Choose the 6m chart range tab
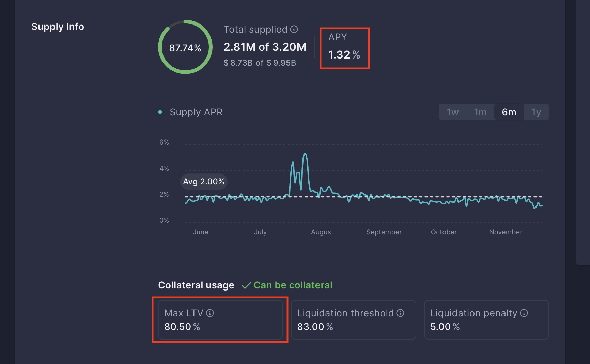 [509, 112]
